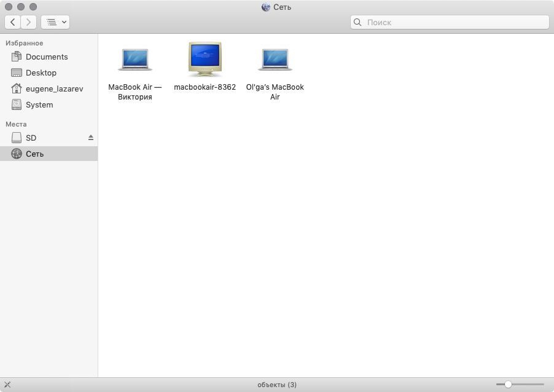Image resolution: width=554 pixels, height=392 pixels.
Task: Zoom the Сеть Finder window
Action: pyautogui.click(x=33, y=7)
